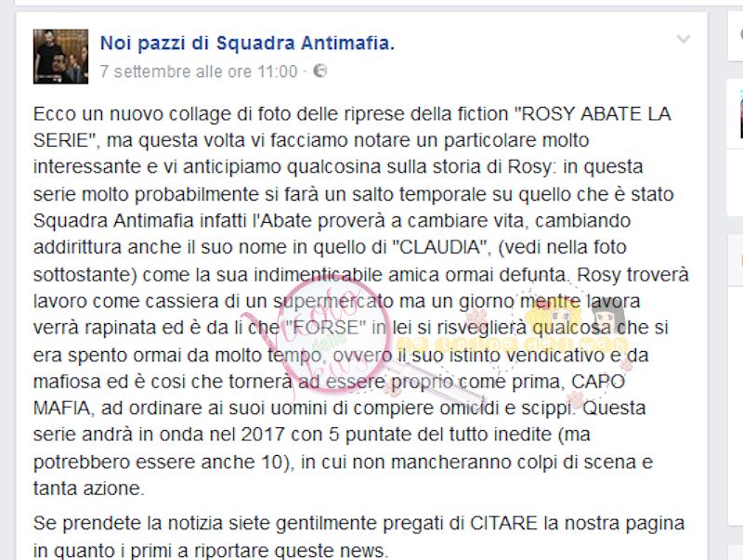This screenshot has height=560, width=743.
Task: Click the globe public-privacy icon
Action: (x=320, y=71)
